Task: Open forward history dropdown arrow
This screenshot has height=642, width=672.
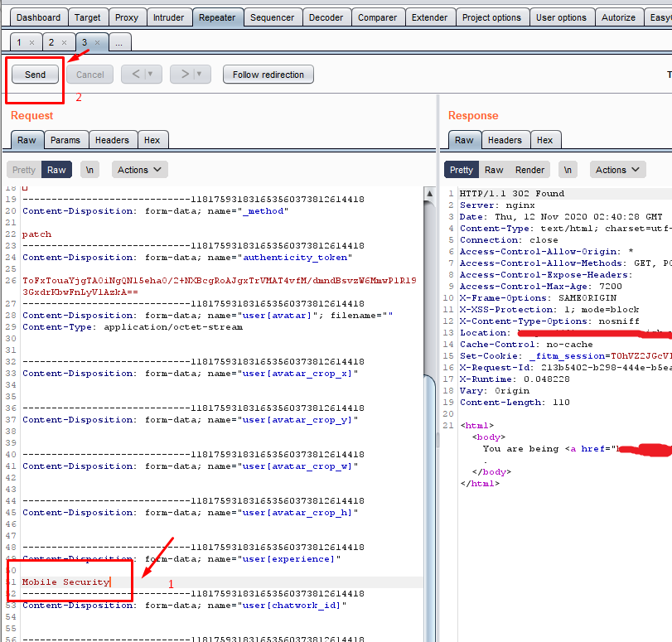Action: (200, 75)
